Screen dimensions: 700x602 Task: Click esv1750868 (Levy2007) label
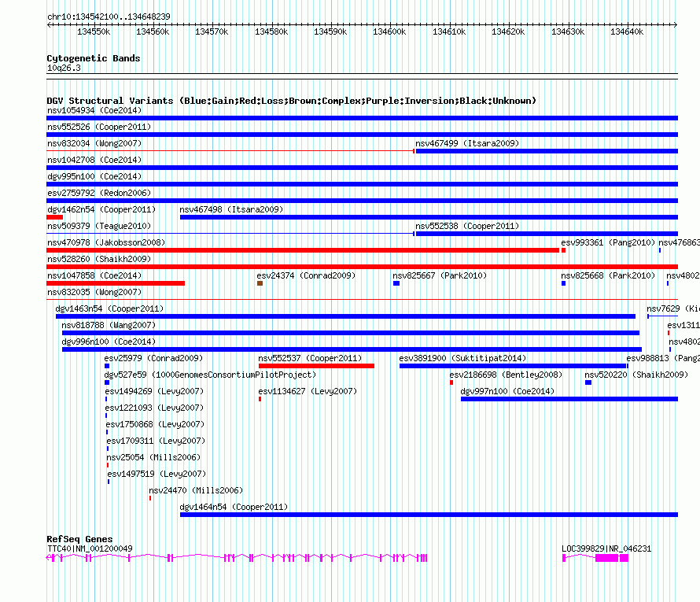point(155,424)
